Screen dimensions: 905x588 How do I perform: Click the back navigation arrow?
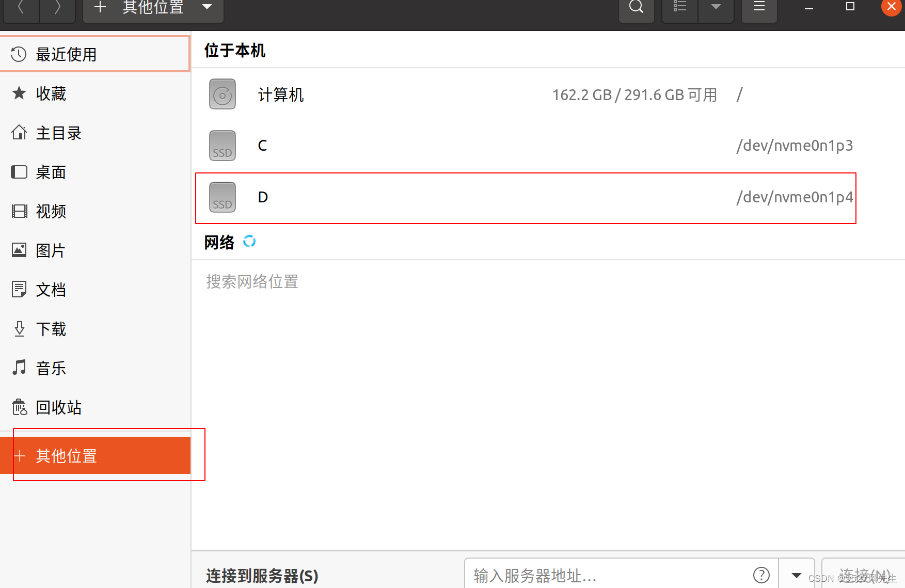click(21, 7)
